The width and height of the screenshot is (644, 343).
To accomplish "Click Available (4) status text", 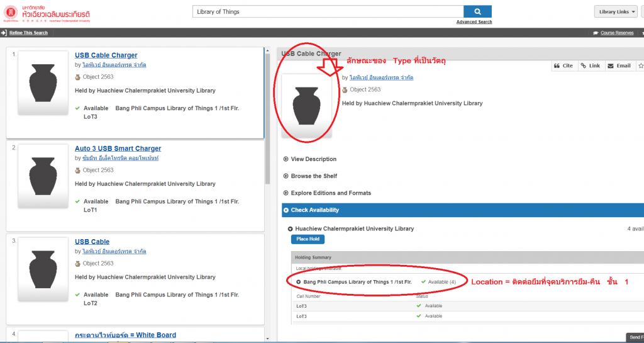I will (442, 282).
